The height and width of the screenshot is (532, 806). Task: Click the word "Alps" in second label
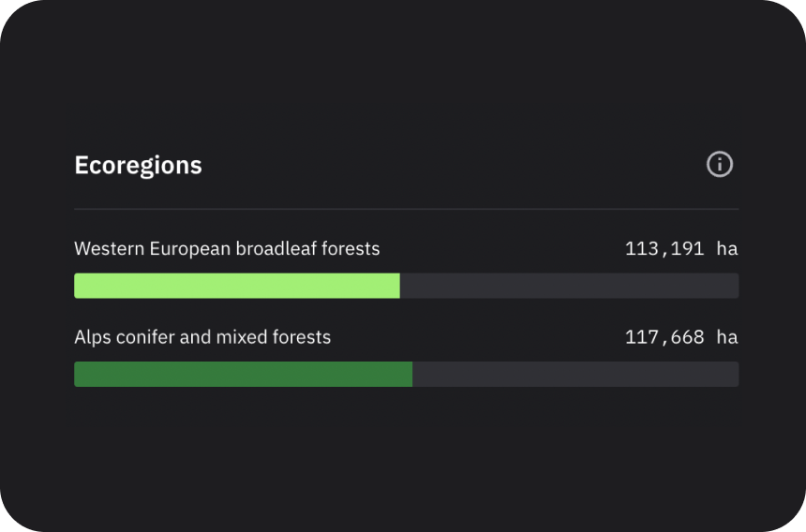[92, 337]
